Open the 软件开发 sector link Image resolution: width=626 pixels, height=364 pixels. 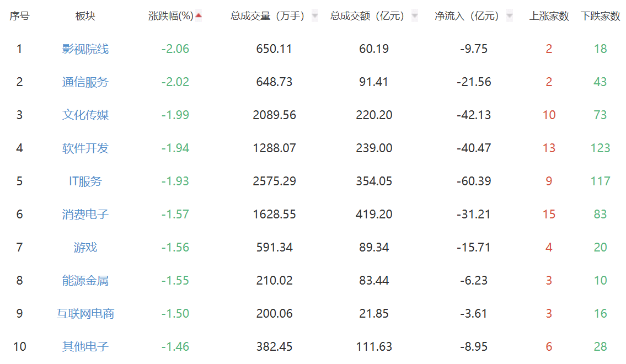point(85,148)
